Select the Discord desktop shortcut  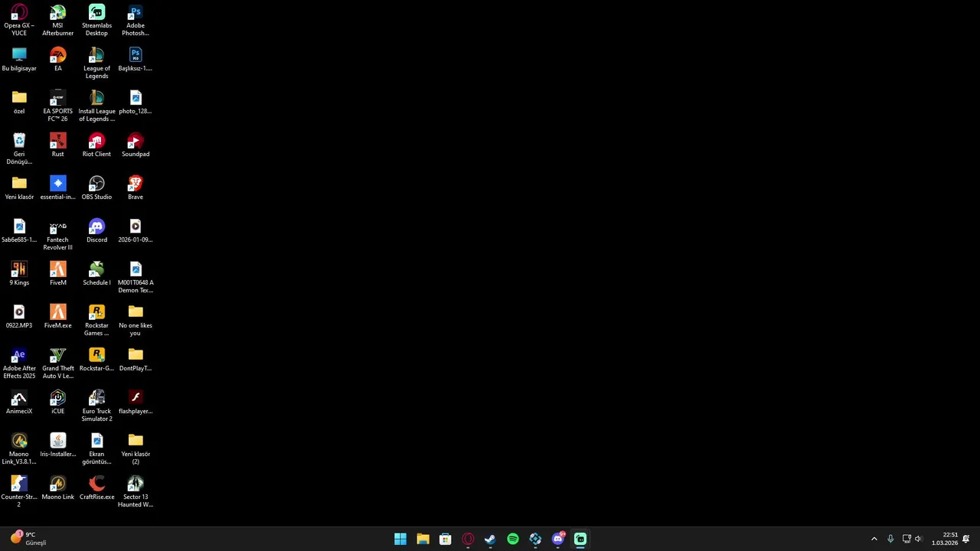(x=96, y=231)
